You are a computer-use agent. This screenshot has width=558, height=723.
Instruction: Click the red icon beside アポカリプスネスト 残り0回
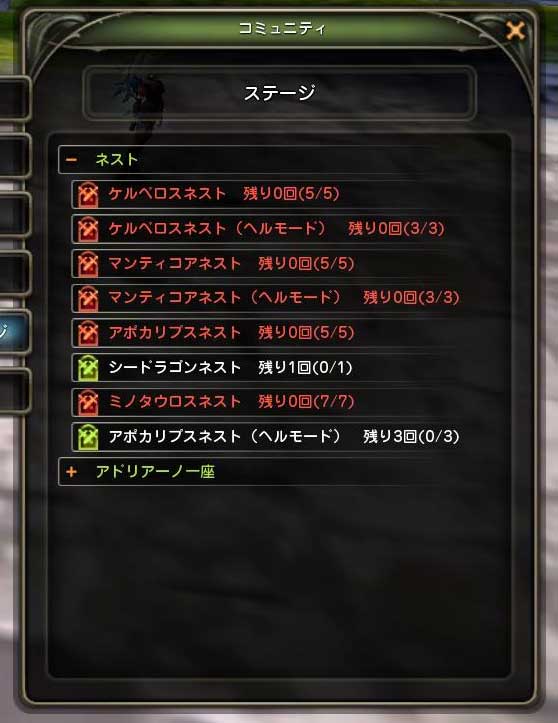(x=88, y=333)
